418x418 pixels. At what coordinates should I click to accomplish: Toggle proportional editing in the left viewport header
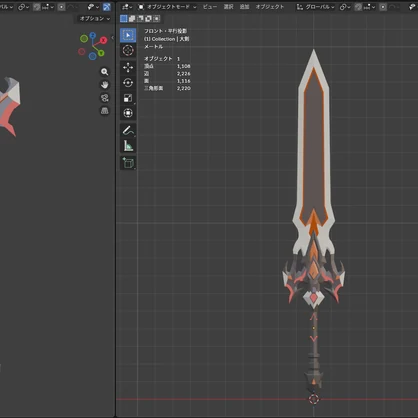pos(61,7)
